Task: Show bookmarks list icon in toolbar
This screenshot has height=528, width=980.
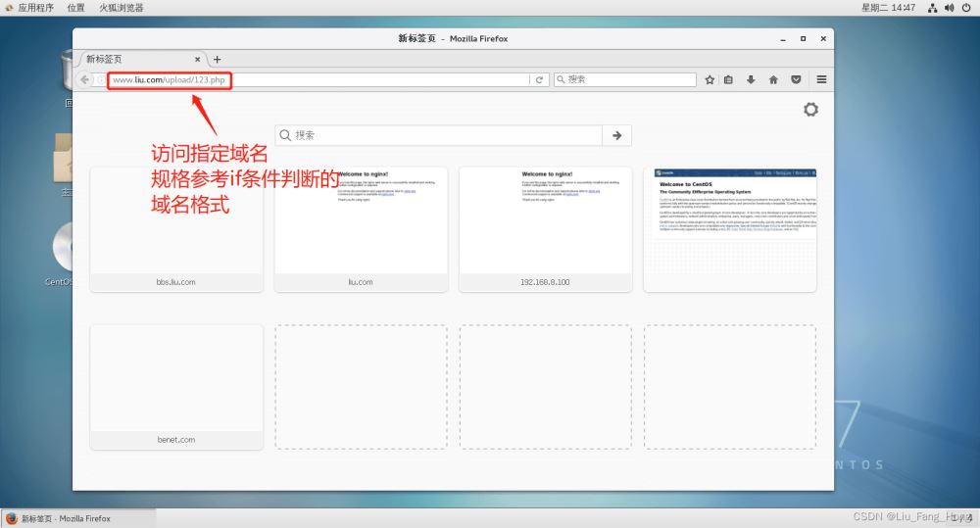Action: pos(729,79)
